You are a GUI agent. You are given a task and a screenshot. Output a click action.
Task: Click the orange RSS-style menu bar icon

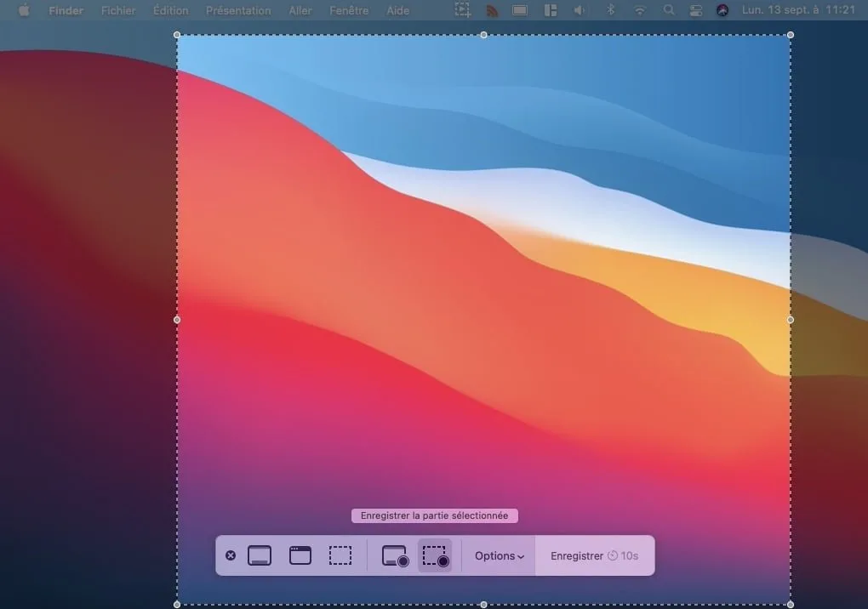click(492, 10)
